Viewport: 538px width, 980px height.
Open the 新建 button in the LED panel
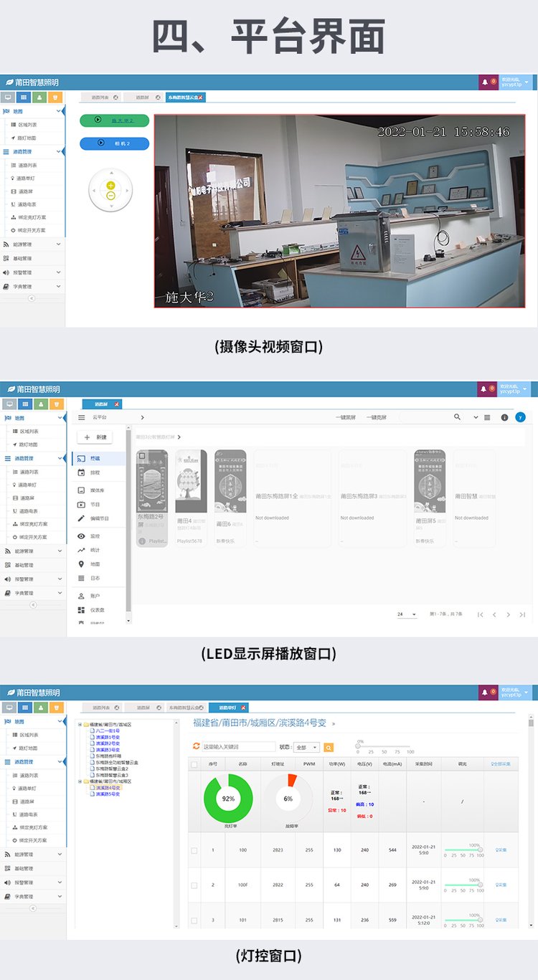click(95, 437)
